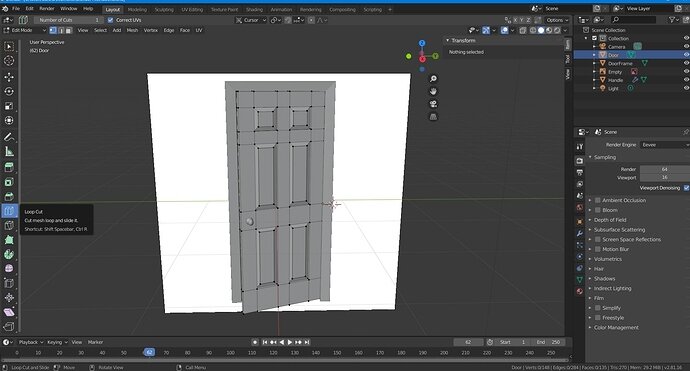Switch perspective/orthographic with grid icon

pyautogui.click(x=433, y=117)
